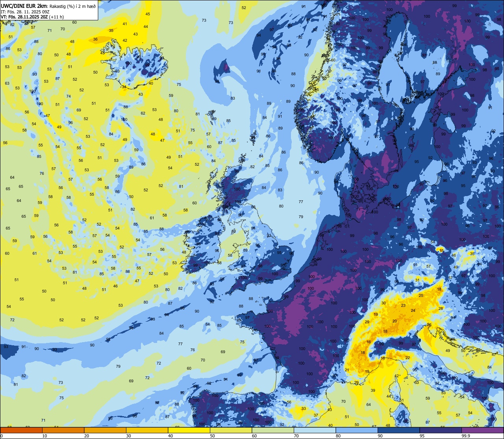Click the humidity value 36 northwest of Iceland

coord(95,39)
